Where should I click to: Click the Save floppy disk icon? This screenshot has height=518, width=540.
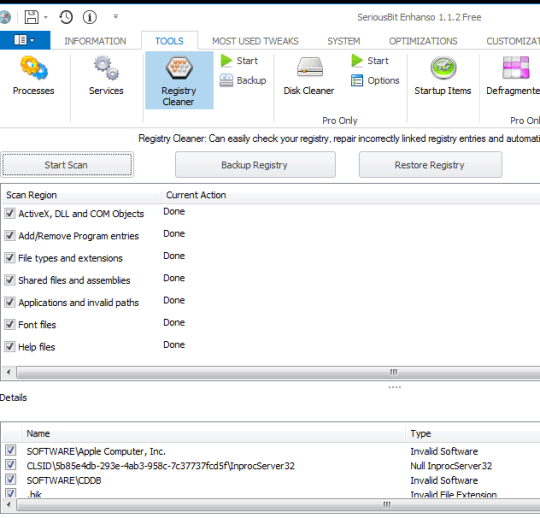(31, 17)
